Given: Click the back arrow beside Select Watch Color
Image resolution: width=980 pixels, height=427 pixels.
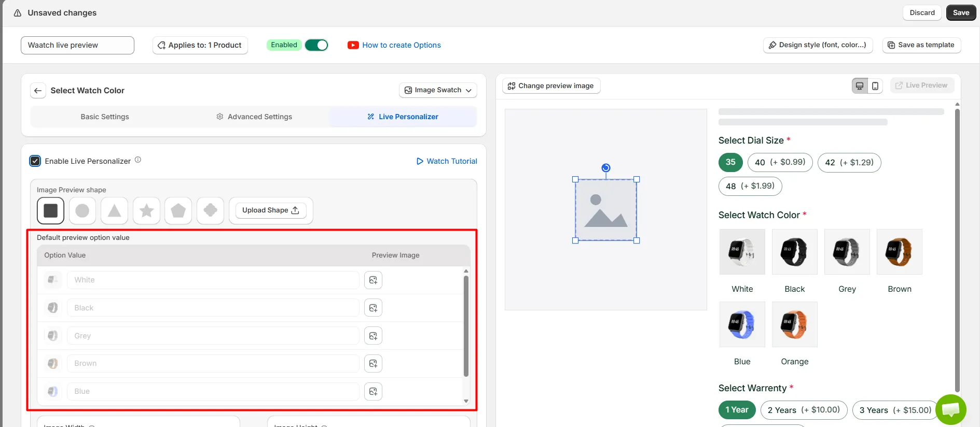Looking at the screenshot, I should [x=38, y=91].
